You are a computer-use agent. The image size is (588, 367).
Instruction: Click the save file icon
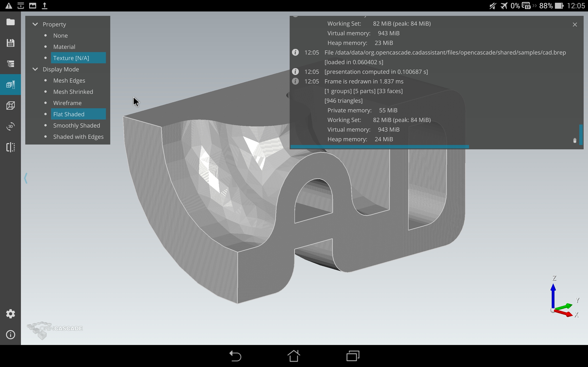pos(10,43)
